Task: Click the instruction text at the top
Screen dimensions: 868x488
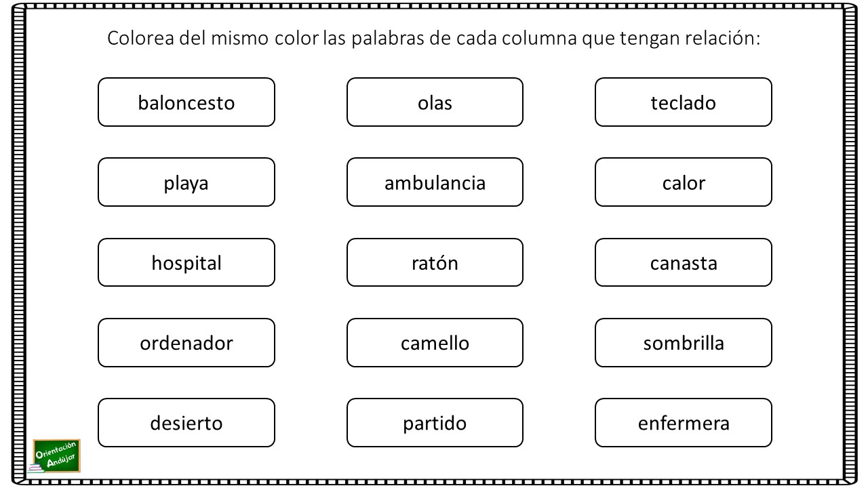Action: (435, 38)
